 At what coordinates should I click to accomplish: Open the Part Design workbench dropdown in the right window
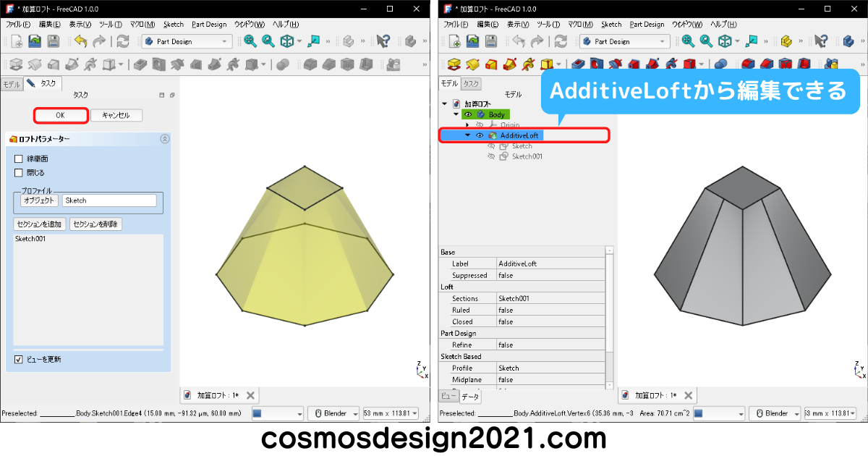(626, 41)
